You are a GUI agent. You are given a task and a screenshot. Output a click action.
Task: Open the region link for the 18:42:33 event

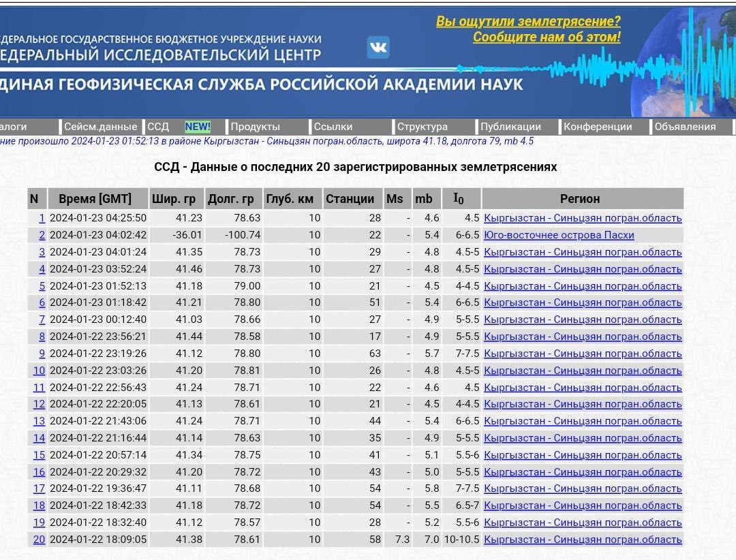click(583, 505)
